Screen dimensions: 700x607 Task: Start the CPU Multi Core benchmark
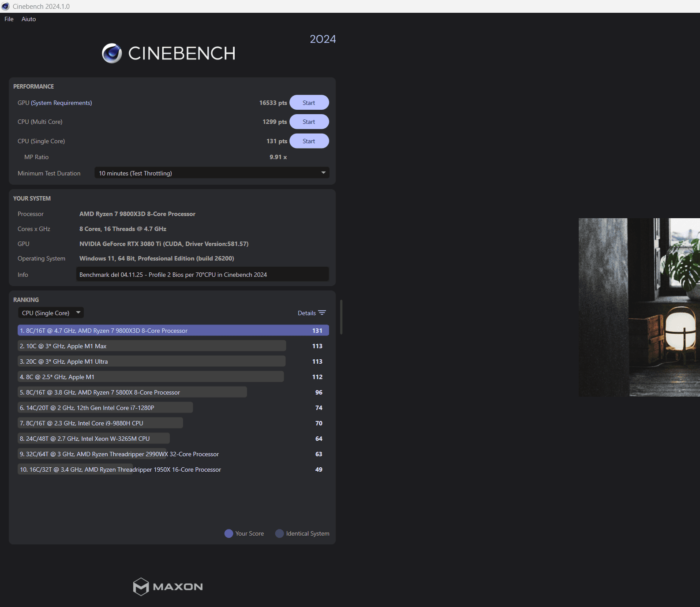tap(309, 122)
